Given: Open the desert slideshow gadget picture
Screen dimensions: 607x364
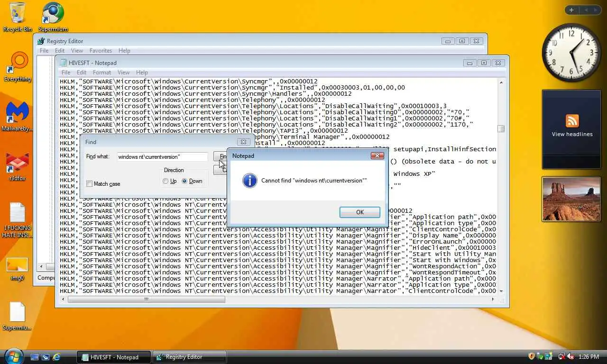Looking at the screenshot, I should (x=571, y=199).
